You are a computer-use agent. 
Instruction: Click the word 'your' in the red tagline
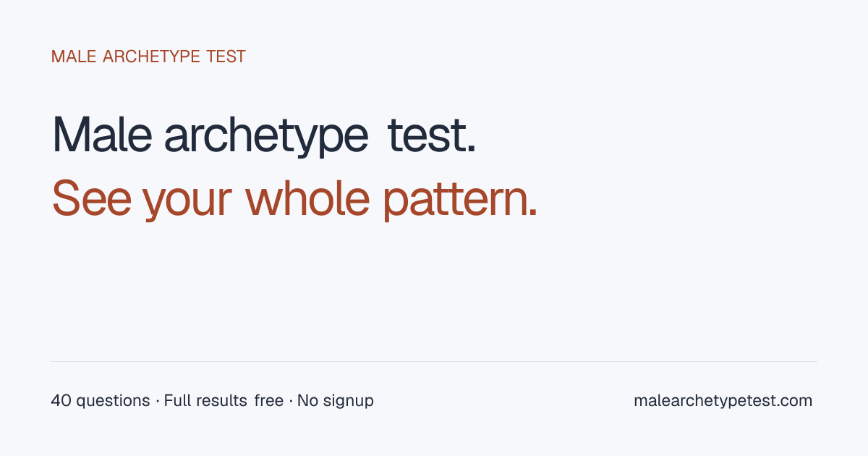[188, 202]
